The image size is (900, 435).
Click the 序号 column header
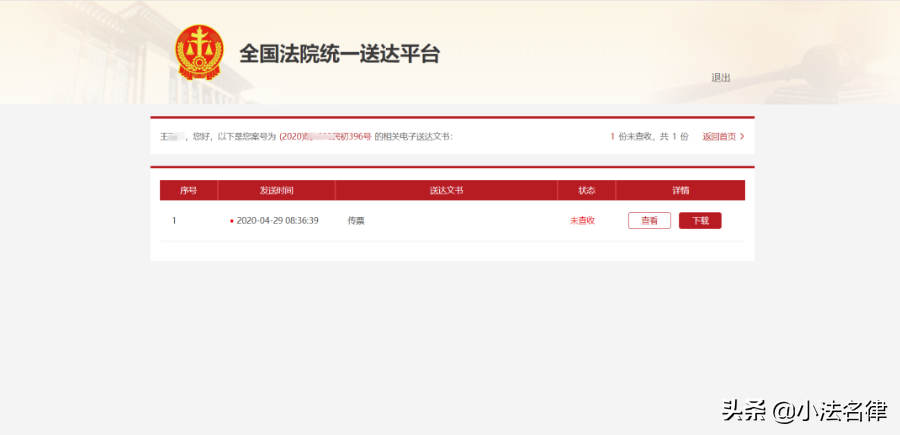(188, 191)
